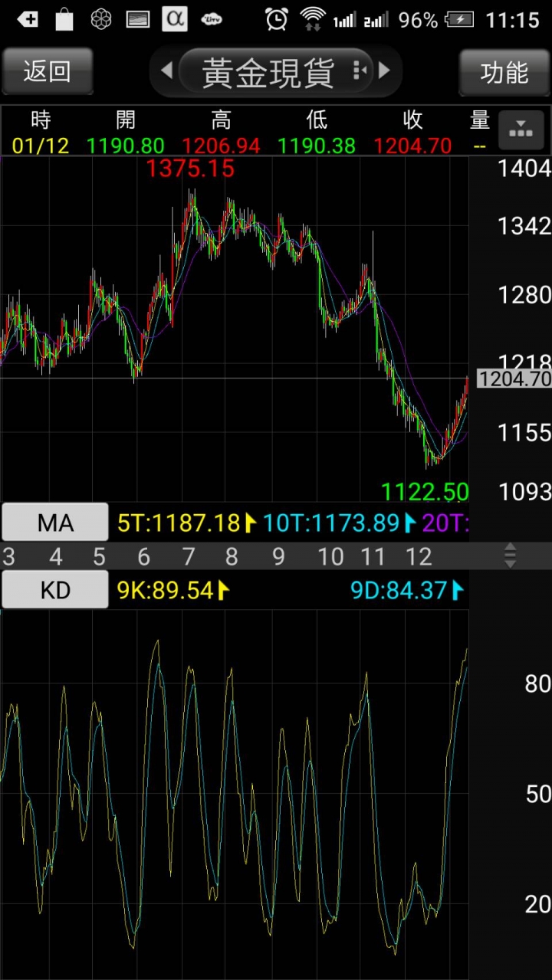Image resolution: width=552 pixels, height=980 pixels.
Task: Select the 1204.70 current price marker
Action: 514,379
